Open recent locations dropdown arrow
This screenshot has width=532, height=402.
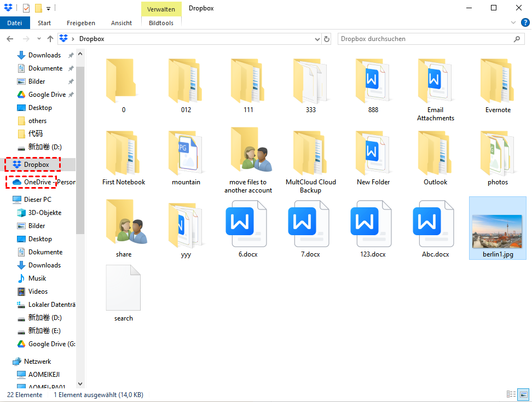pyautogui.click(x=39, y=39)
